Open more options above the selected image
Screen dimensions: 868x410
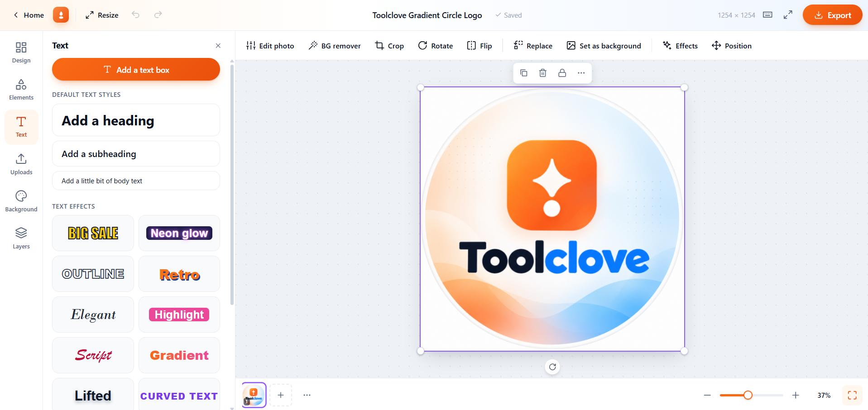tap(581, 73)
